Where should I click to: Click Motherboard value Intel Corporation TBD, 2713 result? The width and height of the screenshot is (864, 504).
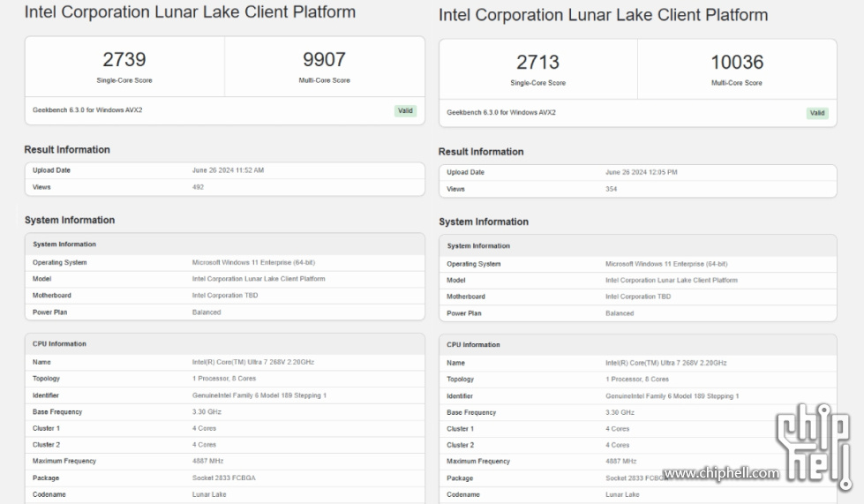click(638, 297)
